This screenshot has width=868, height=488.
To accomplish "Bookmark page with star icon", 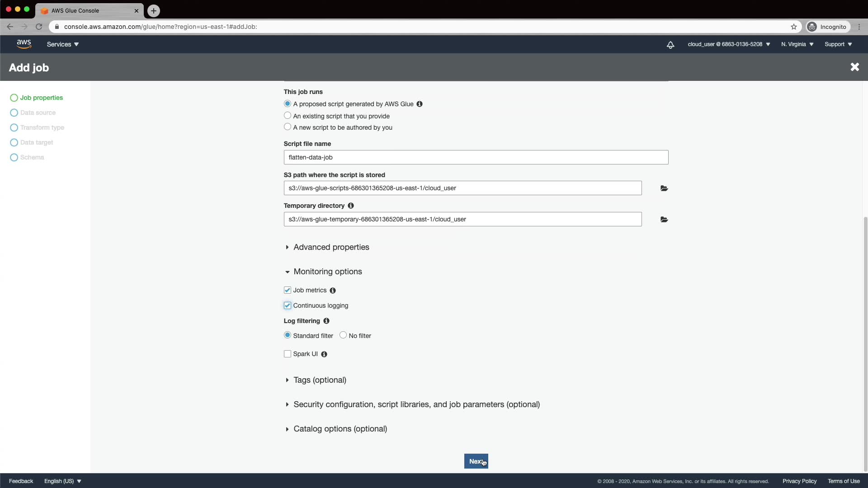I will point(794,27).
